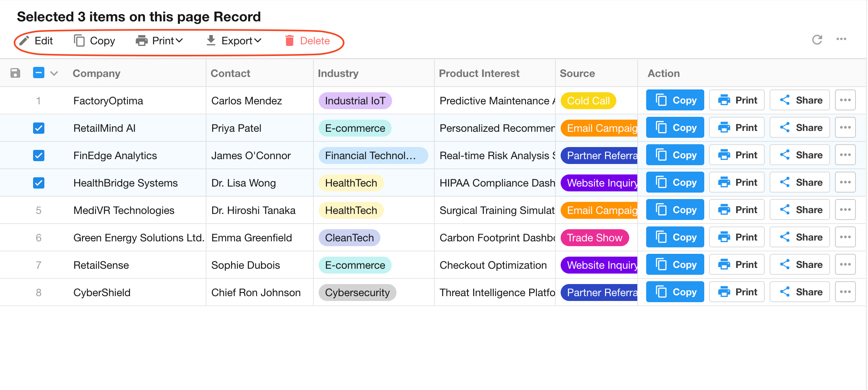
Task: Open the top-right more options ellipsis
Action: coord(841,39)
